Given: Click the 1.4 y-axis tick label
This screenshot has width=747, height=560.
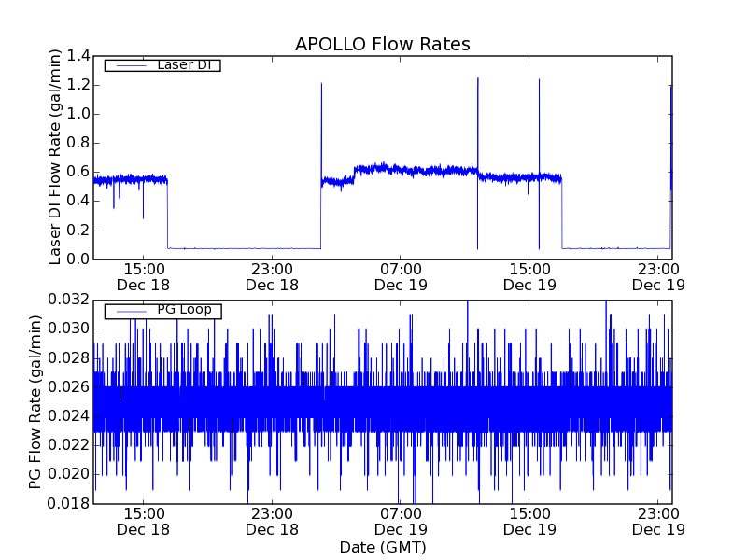Looking at the screenshot, I should click(x=78, y=57).
